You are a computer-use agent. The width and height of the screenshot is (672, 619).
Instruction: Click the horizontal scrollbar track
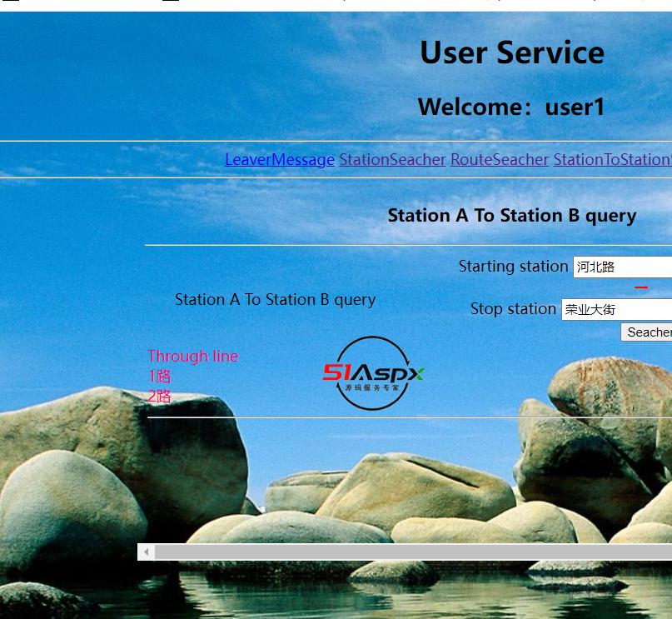click(413, 552)
